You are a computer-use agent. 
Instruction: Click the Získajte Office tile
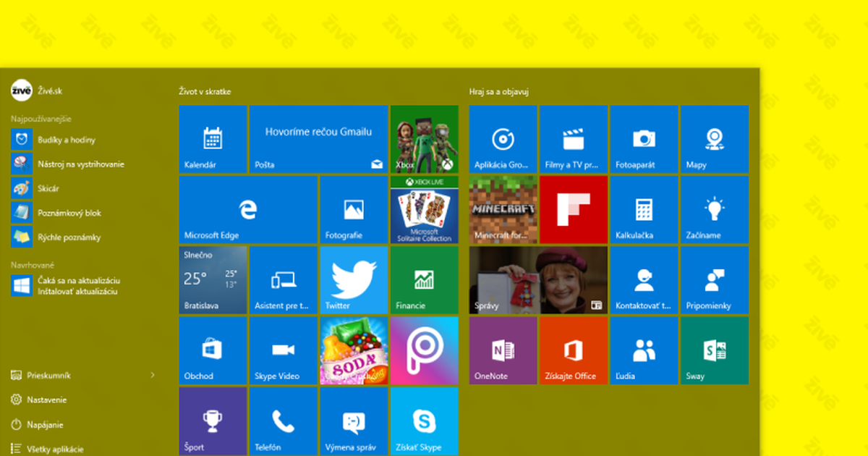tap(573, 350)
